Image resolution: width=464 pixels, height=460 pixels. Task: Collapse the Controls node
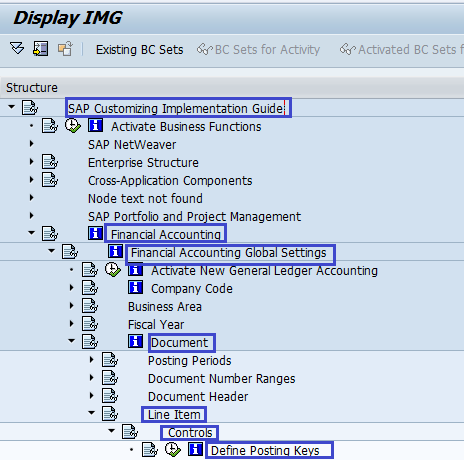point(112,431)
